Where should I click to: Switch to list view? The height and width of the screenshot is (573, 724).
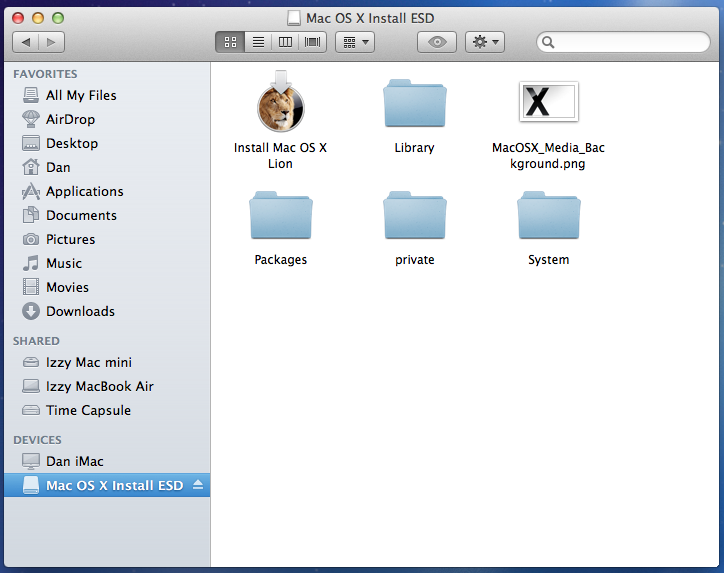(x=258, y=42)
